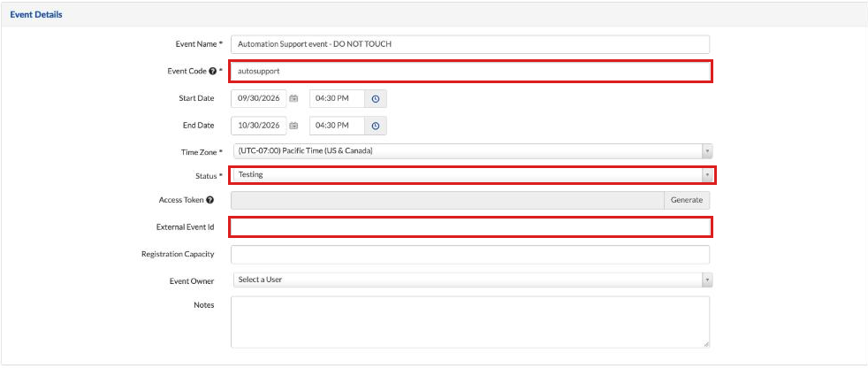The image size is (868, 368).
Task: Open the End Date calendar picker icon
Action: [293, 126]
